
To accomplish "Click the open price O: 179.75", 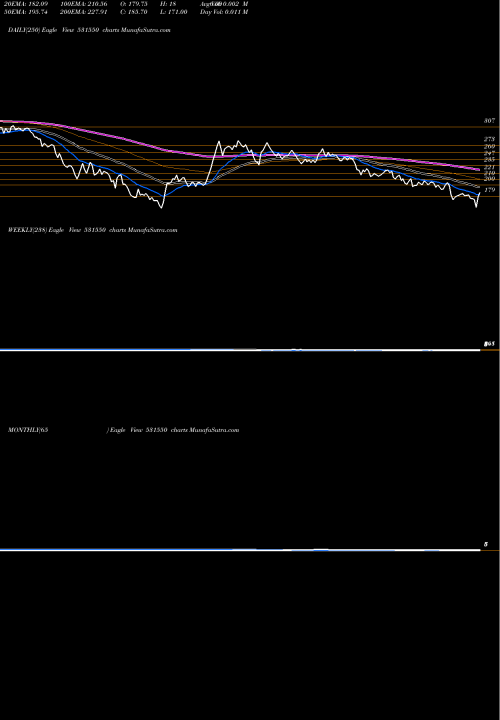I will coord(134,3).
